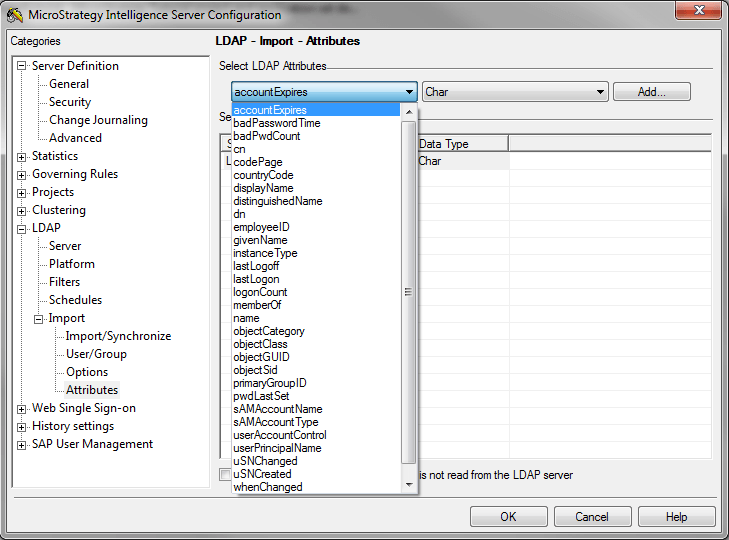Screen dimensions: 729x540
Task: Select objectCategory attribute
Action: pyautogui.click(x=316, y=331)
